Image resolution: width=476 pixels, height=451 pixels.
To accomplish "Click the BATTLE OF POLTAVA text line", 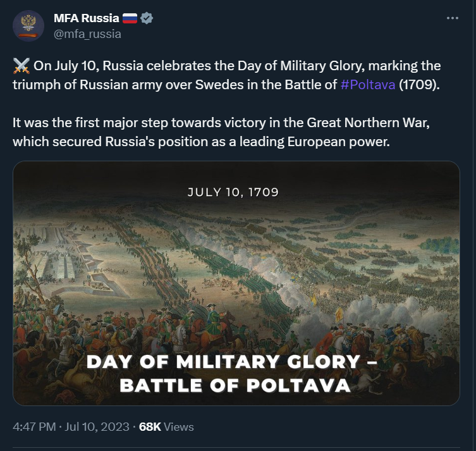I will 235,385.
